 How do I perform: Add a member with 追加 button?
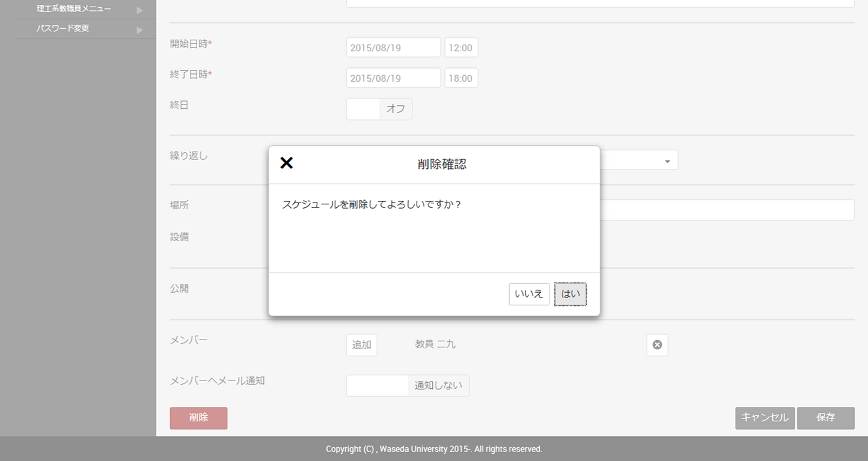click(x=362, y=345)
